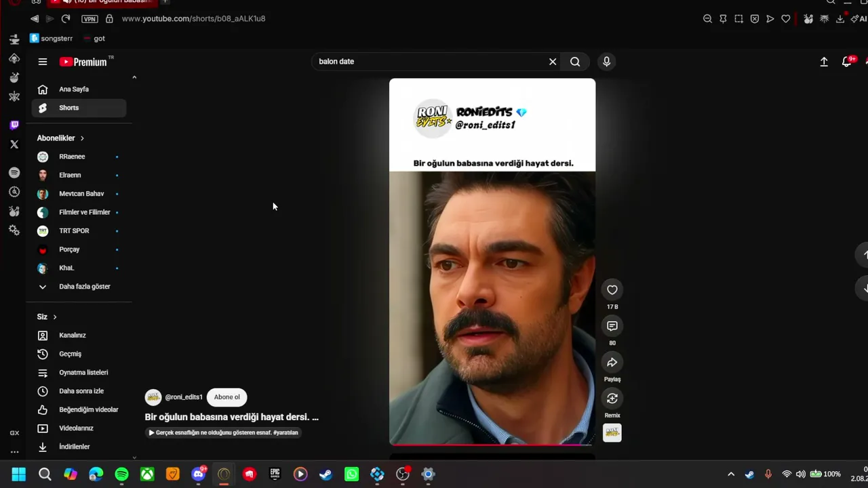Open Steam from the Windows taskbar
The width and height of the screenshot is (868, 488).
click(x=326, y=474)
